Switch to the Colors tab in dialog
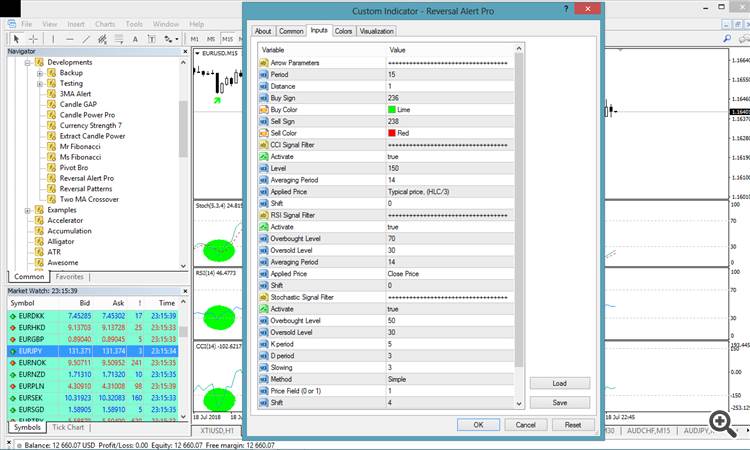 pos(343,31)
